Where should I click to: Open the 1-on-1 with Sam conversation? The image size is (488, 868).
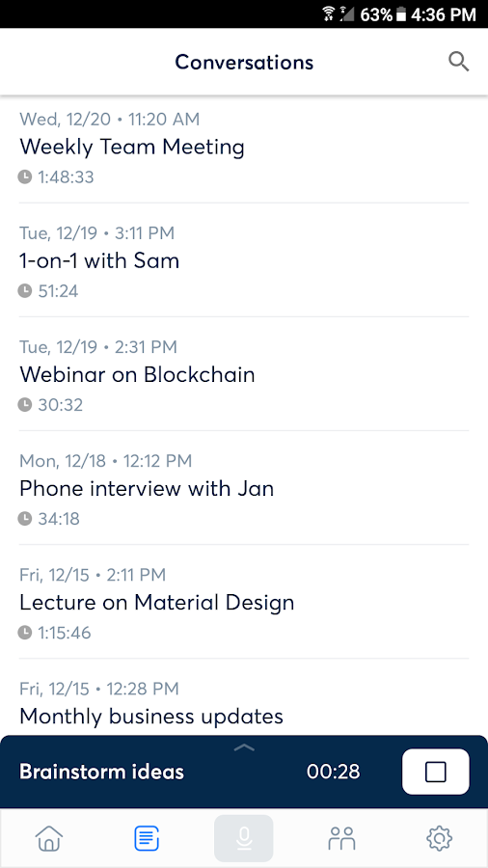pos(244,260)
